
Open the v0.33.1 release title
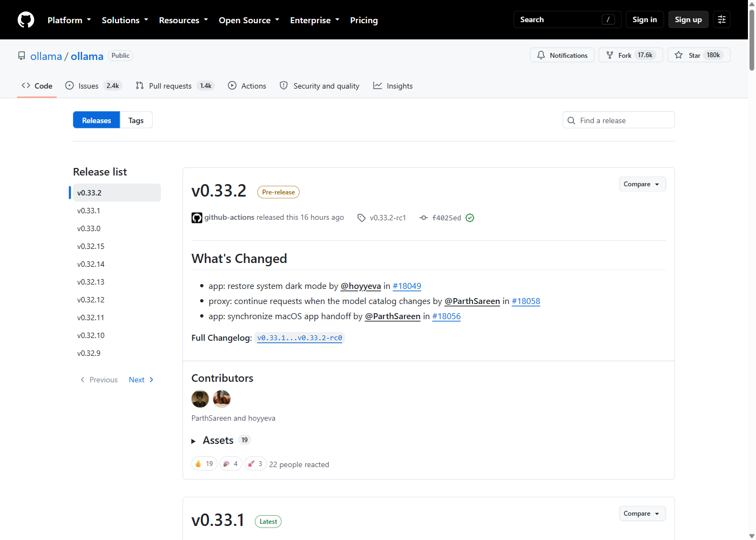click(218, 520)
